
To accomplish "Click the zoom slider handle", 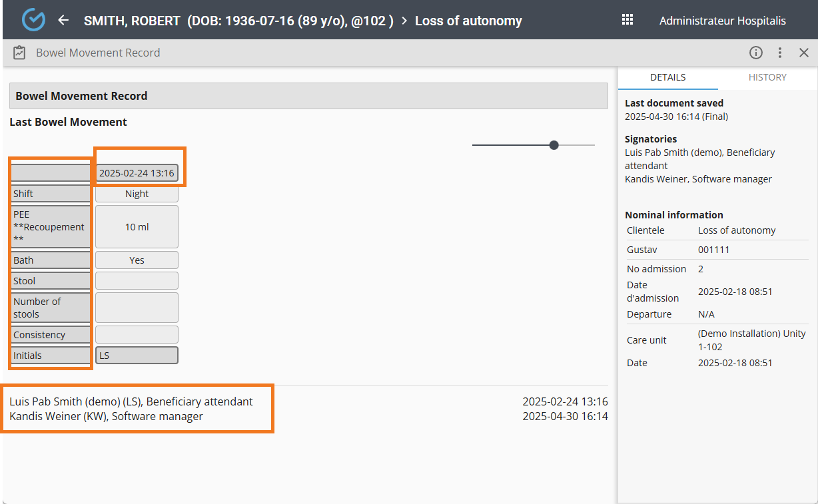I will click(554, 145).
